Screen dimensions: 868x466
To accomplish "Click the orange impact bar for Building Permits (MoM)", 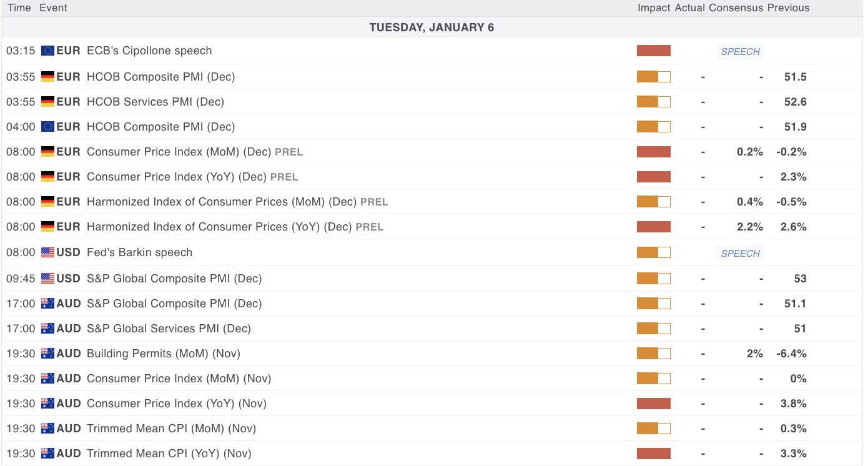I will click(x=653, y=354).
